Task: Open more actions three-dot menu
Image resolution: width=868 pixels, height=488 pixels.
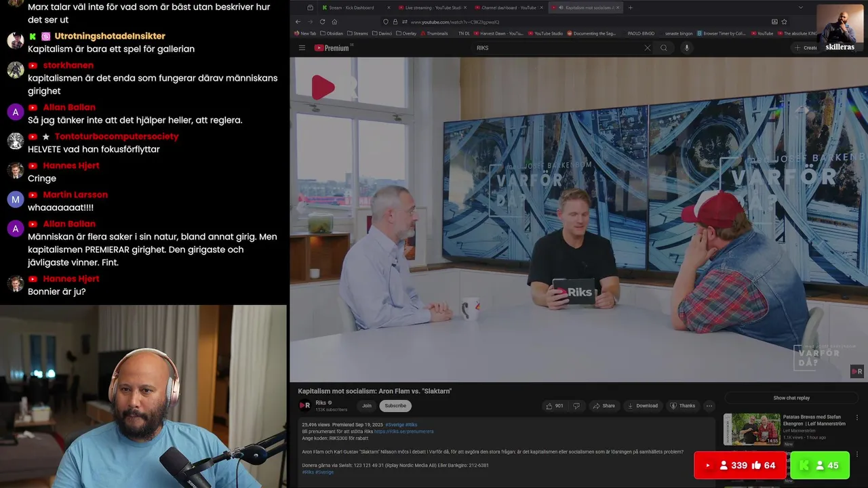Action: coord(709,406)
